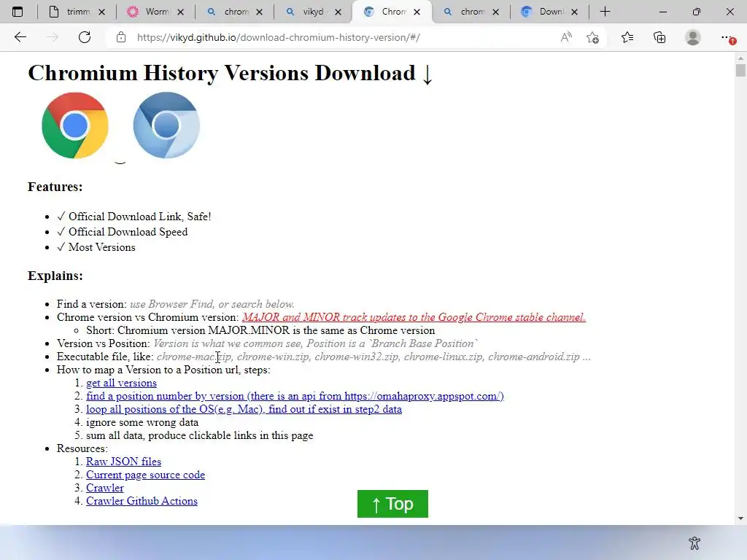Image resolution: width=747 pixels, height=560 pixels.
Task: Click the accessibility icon at bottom right
Action: 694,542
